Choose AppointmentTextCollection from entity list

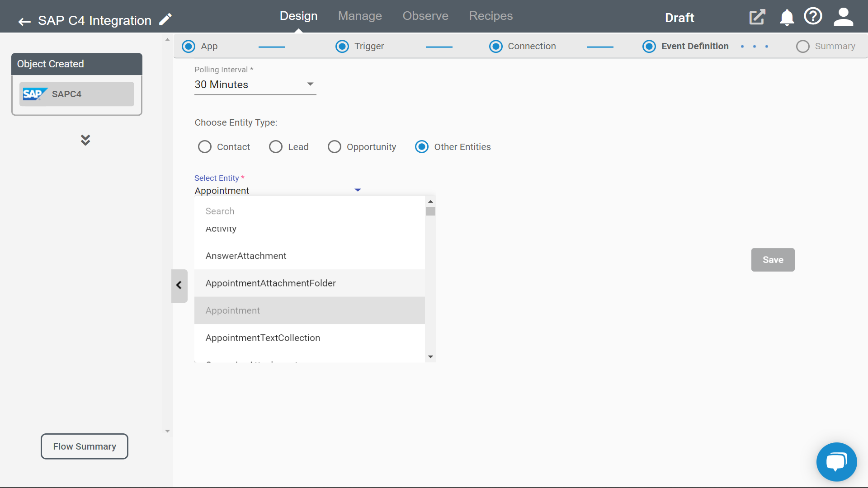click(x=309, y=338)
